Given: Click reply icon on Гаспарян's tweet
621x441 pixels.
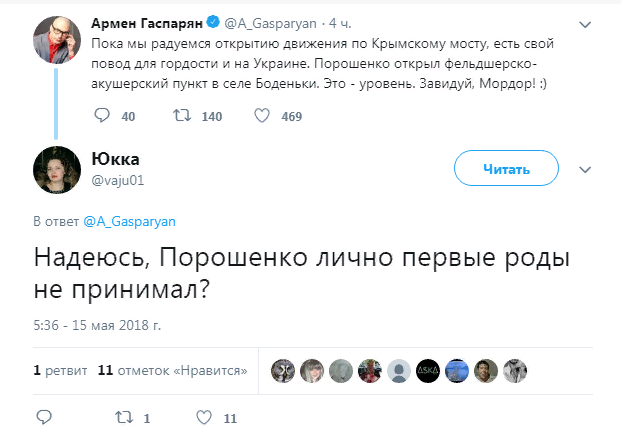Looking at the screenshot, I should 101,116.
